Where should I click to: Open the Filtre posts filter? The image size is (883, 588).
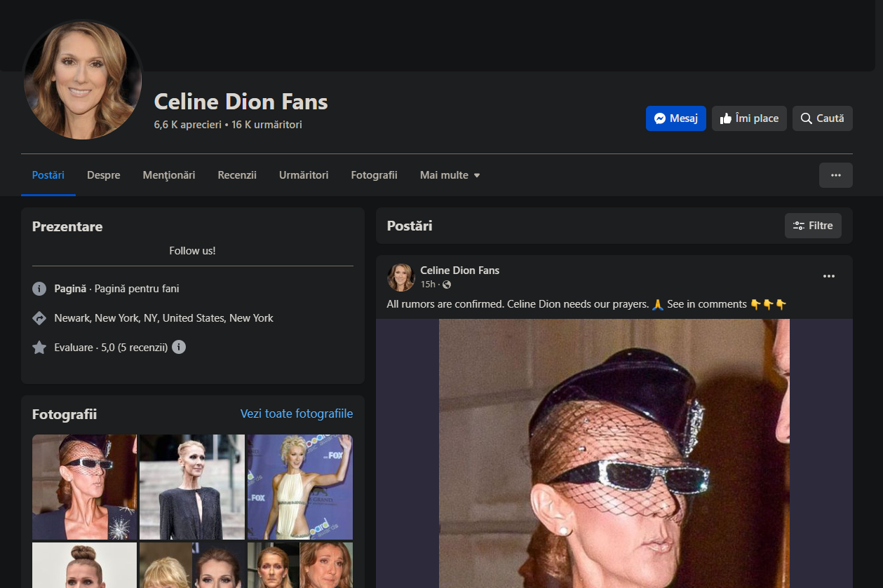point(813,226)
